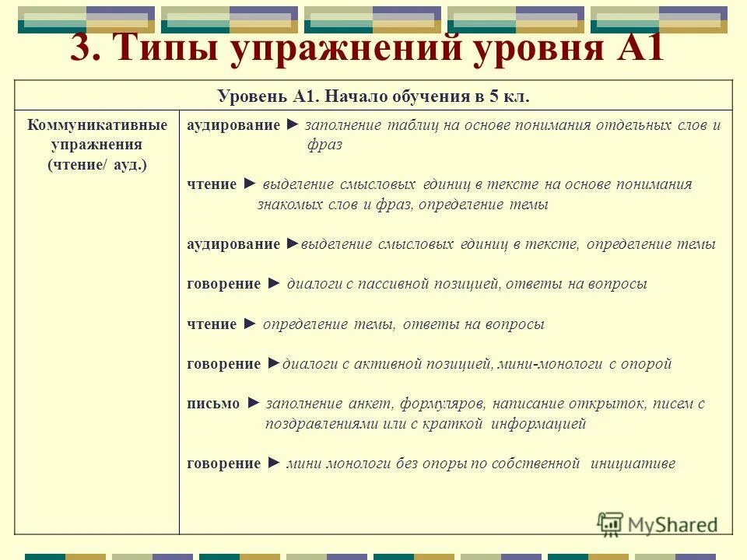
Task: Click the "говорение" heading before passive dialogues
Action: point(224,284)
